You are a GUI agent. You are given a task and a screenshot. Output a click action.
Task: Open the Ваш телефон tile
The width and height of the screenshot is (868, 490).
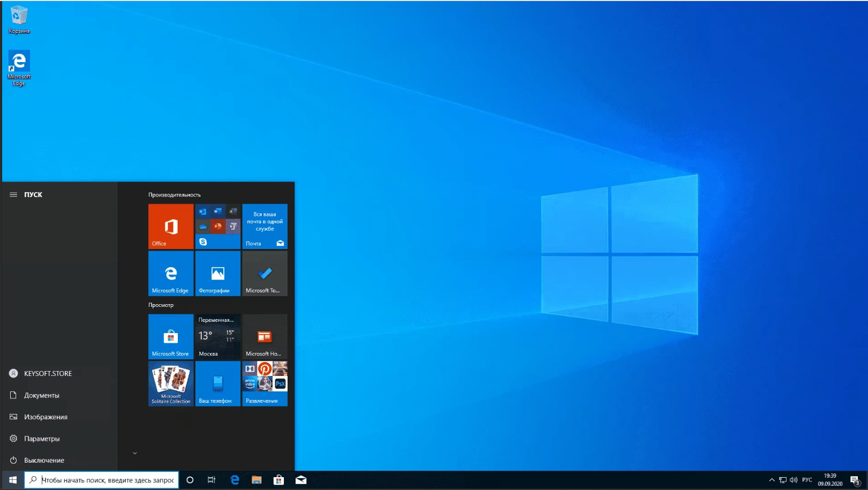pos(217,383)
